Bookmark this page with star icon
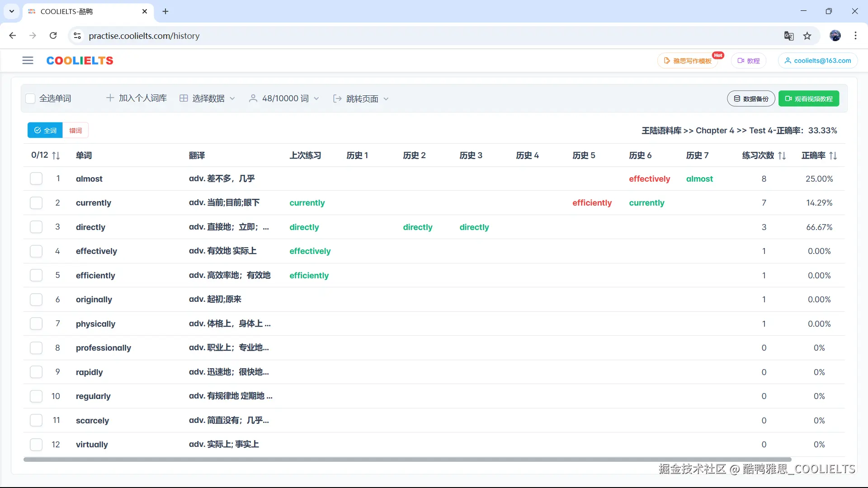 pyautogui.click(x=807, y=36)
